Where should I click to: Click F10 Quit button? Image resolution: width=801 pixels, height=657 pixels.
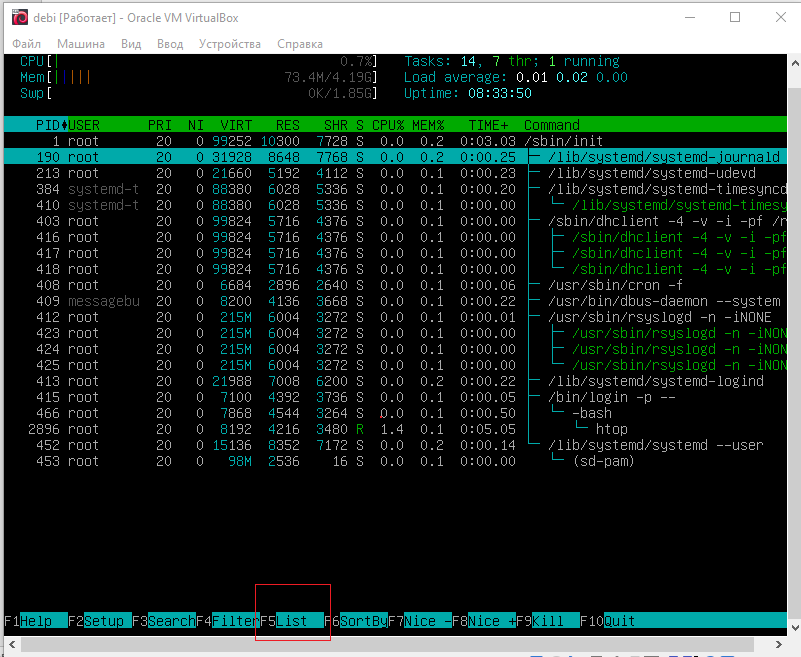[x=608, y=621]
